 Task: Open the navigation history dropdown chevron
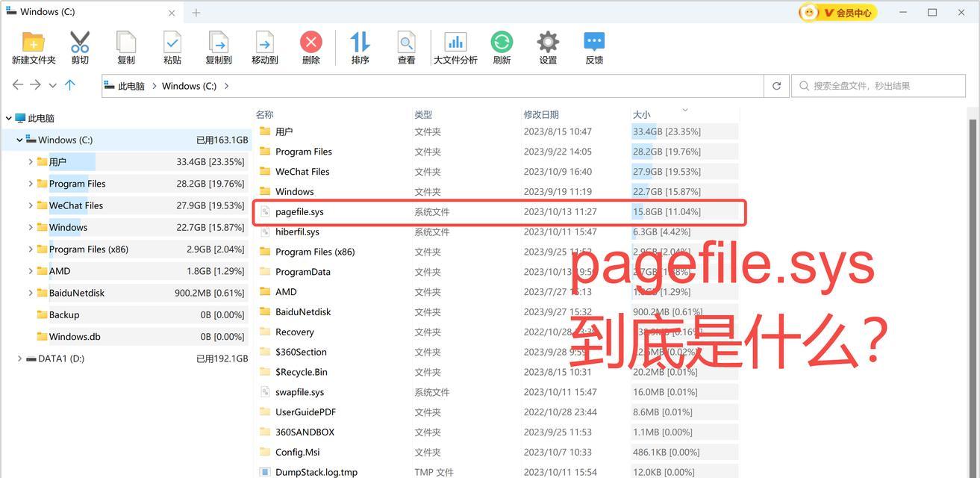click(x=52, y=86)
